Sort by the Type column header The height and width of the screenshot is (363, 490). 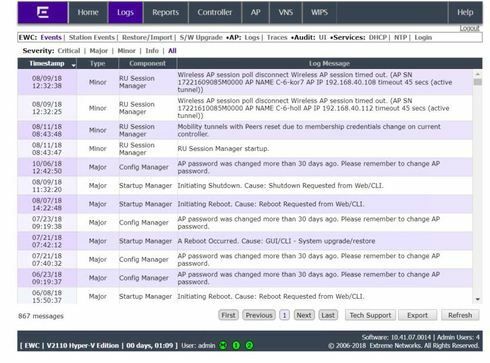(98, 63)
